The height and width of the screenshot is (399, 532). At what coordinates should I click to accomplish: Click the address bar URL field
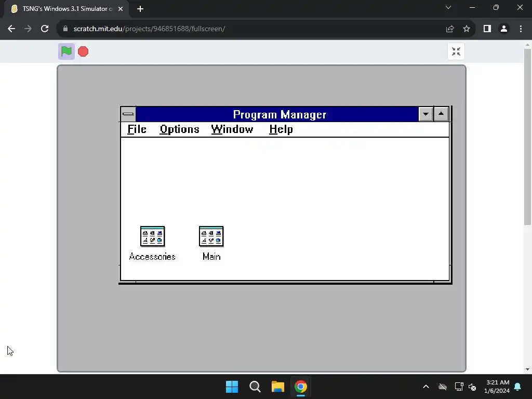pyautogui.click(x=251, y=29)
